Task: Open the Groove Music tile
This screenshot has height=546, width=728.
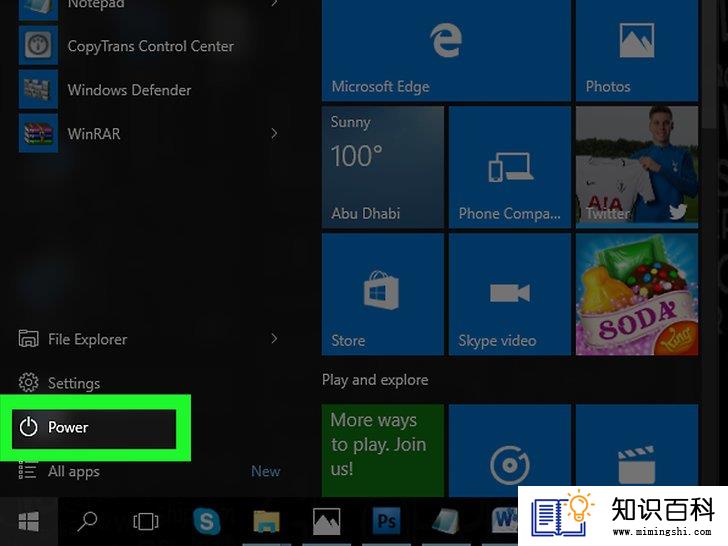Action: tap(510, 450)
